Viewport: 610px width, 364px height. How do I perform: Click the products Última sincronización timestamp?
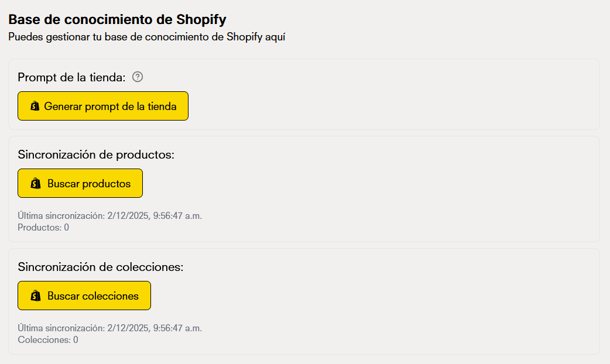click(x=109, y=215)
